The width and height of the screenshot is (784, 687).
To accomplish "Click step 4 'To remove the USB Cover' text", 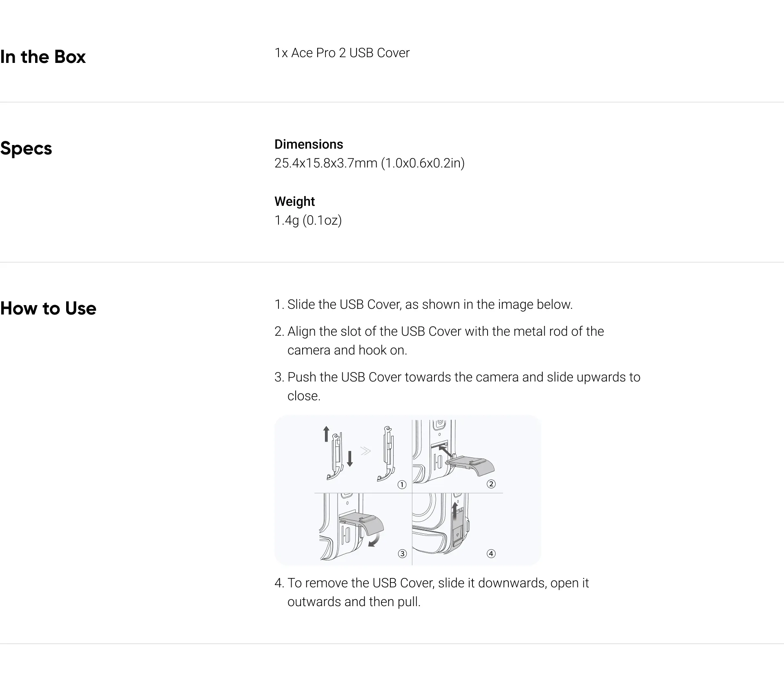I will pyautogui.click(x=432, y=592).
